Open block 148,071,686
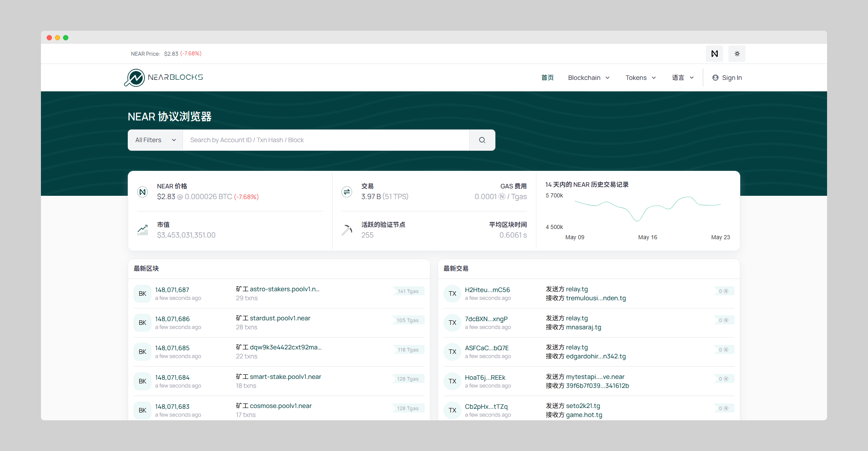The height and width of the screenshot is (451, 868). (172, 319)
